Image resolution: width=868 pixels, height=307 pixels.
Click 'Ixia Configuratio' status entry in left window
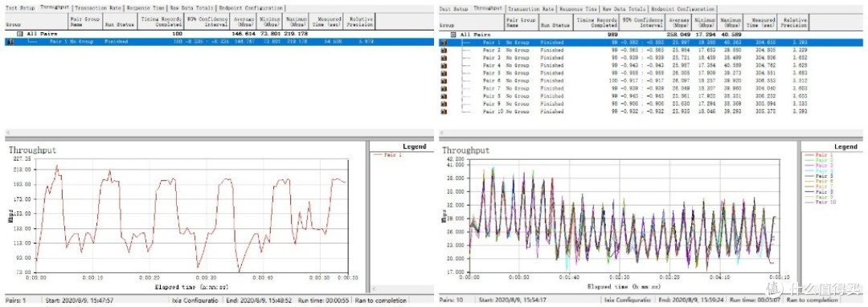point(195,301)
